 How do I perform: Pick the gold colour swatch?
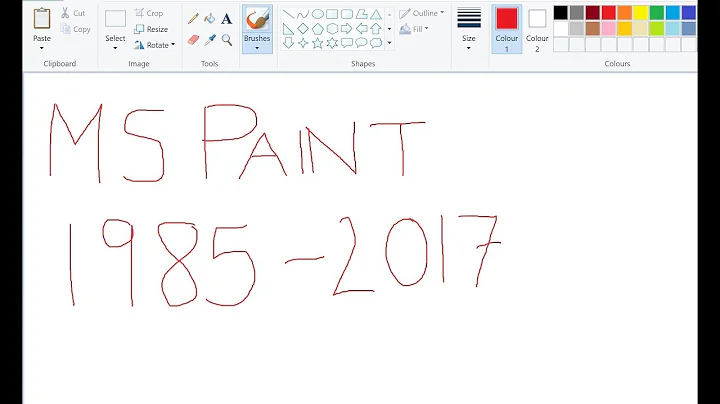pyautogui.click(x=624, y=29)
